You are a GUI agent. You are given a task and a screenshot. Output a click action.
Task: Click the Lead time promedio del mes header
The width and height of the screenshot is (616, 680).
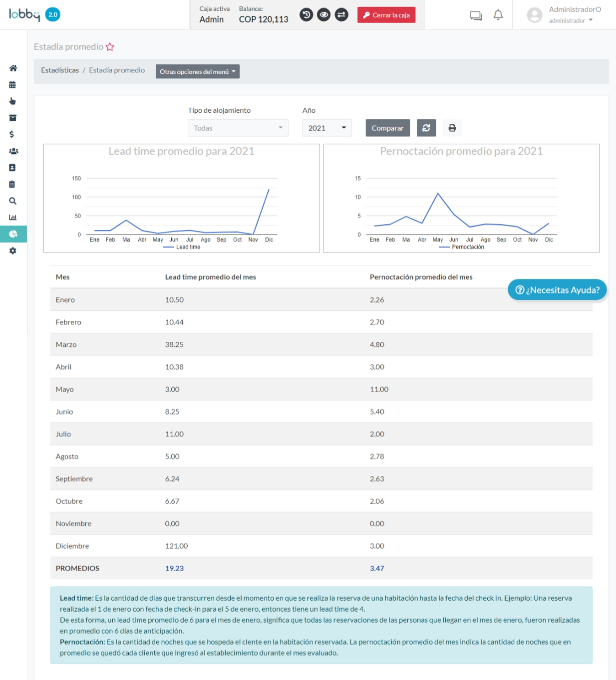coord(210,277)
